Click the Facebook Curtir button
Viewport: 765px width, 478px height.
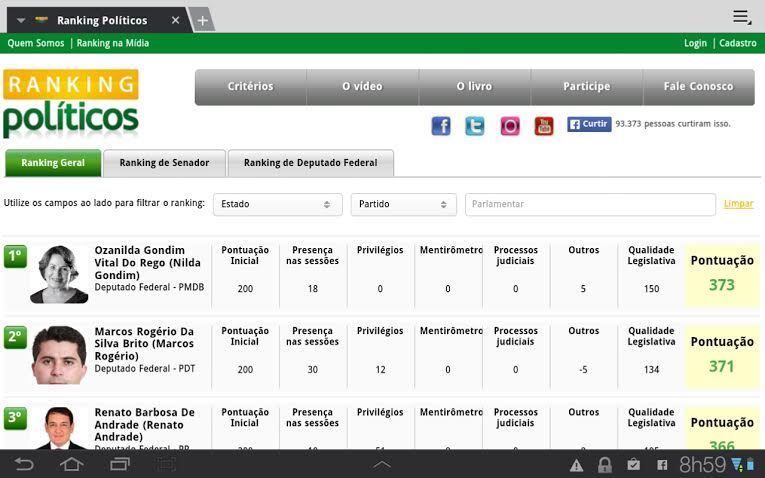589,124
